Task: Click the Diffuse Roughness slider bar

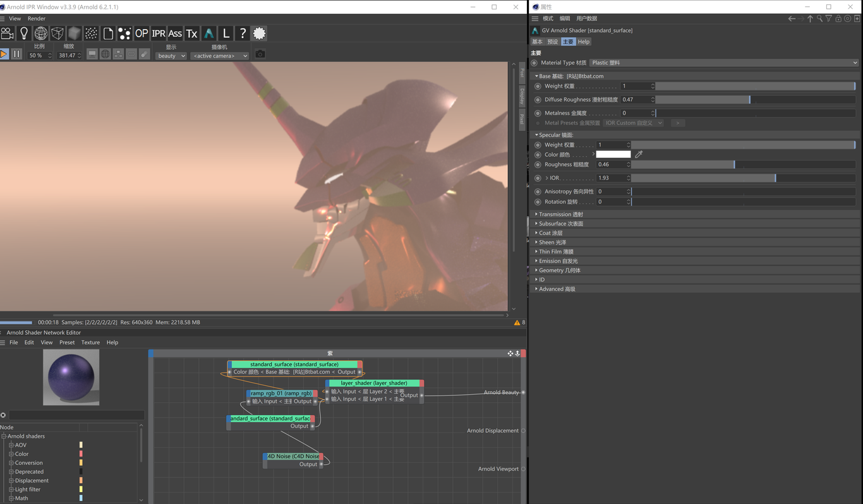Action: 756,100
